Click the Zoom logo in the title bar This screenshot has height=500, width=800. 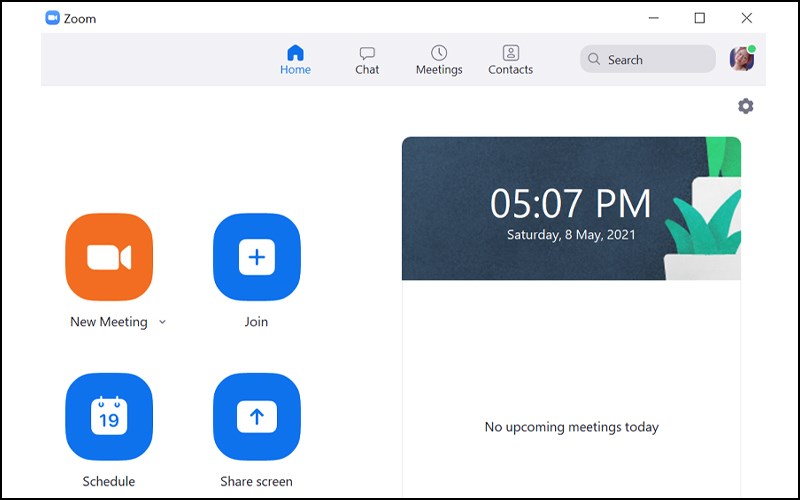53,18
